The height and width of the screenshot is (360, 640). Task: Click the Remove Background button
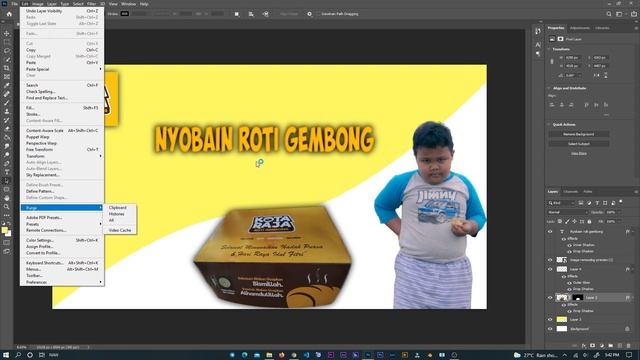point(579,134)
